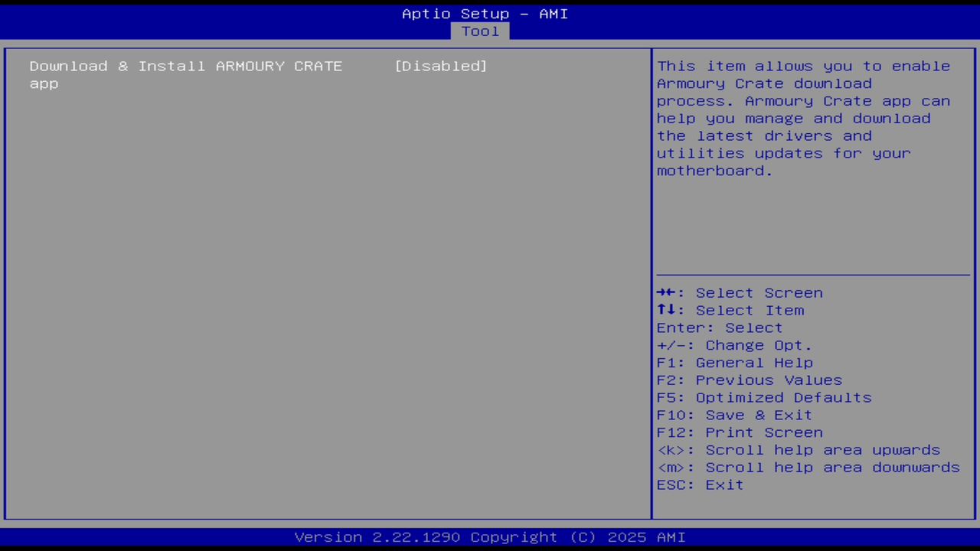Click the F5: Optimized Defaults line
Screen dimensions: 980x551
(763, 397)
